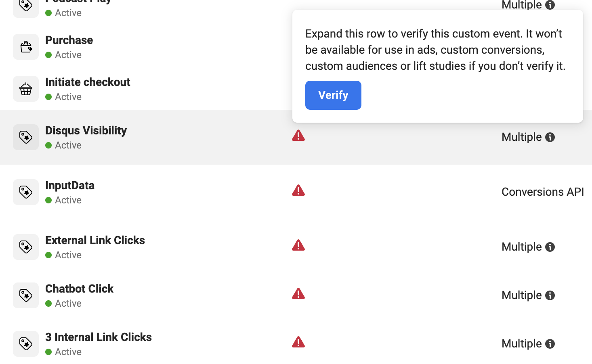Click Multiple in the 3 Internal Link Clicks row
The image size is (592, 364).
pos(522,343)
